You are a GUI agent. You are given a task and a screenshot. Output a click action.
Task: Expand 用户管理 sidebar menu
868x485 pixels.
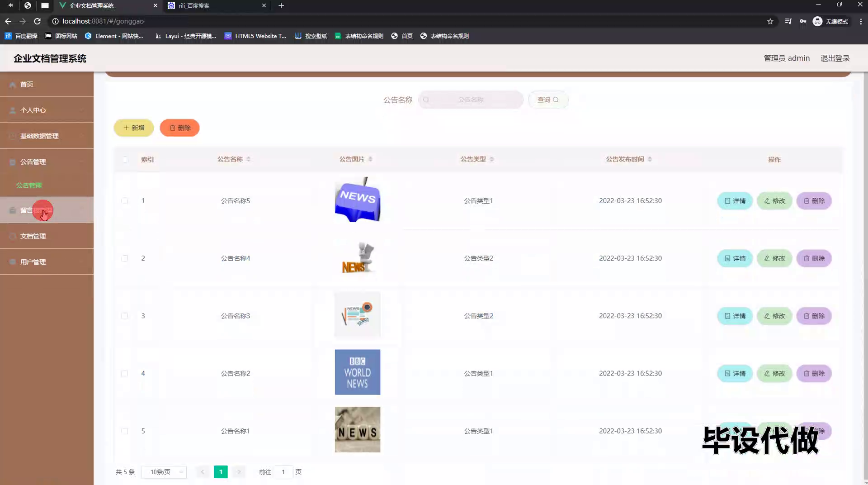(x=47, y=262)
